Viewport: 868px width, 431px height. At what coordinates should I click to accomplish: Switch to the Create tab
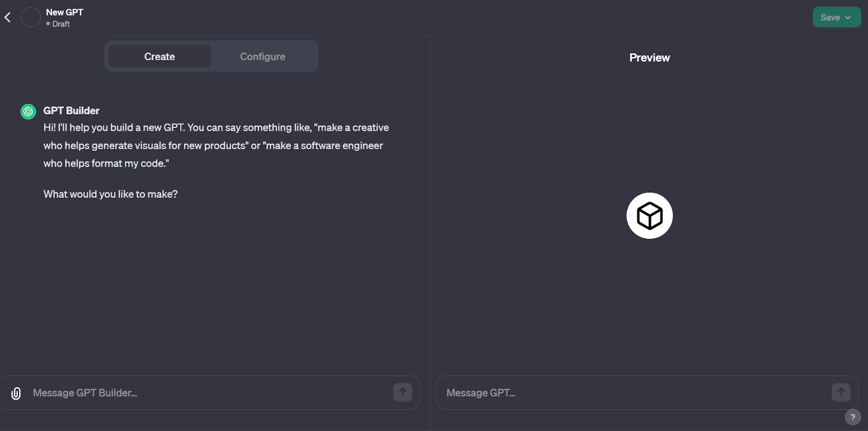(x=159, y=56)
